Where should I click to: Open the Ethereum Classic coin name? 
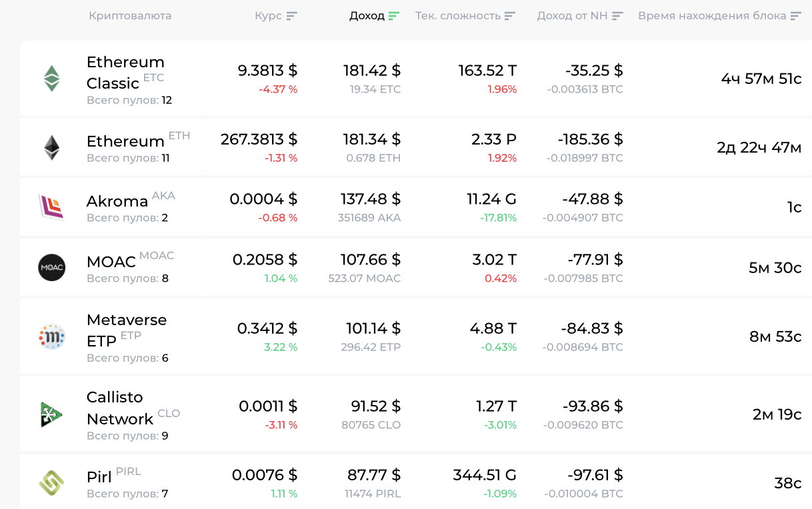tap(125, 72)
